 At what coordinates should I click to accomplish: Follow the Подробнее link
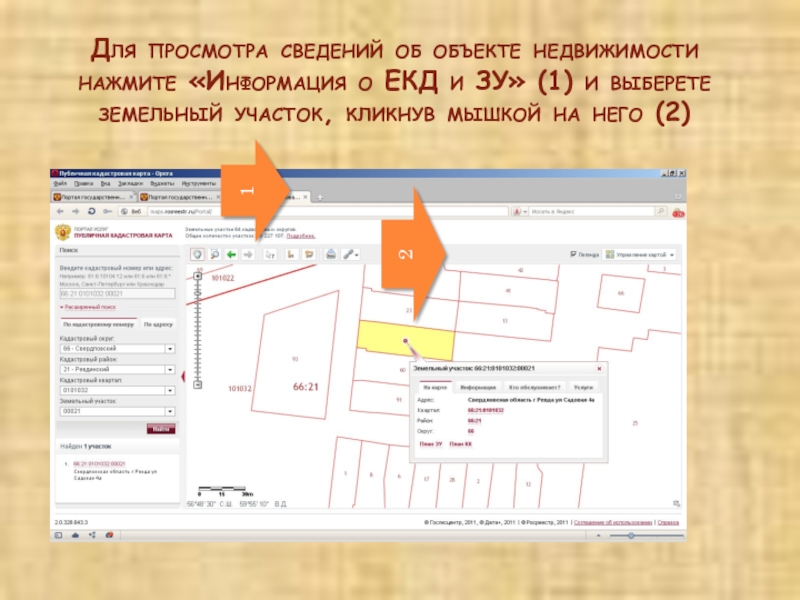(x=301, y=236)
